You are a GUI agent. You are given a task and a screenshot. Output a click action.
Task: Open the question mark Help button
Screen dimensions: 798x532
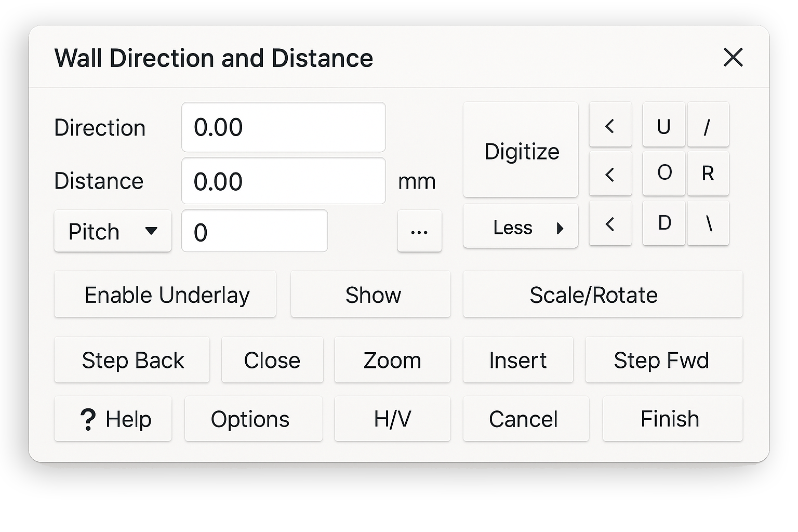point(113,419)
